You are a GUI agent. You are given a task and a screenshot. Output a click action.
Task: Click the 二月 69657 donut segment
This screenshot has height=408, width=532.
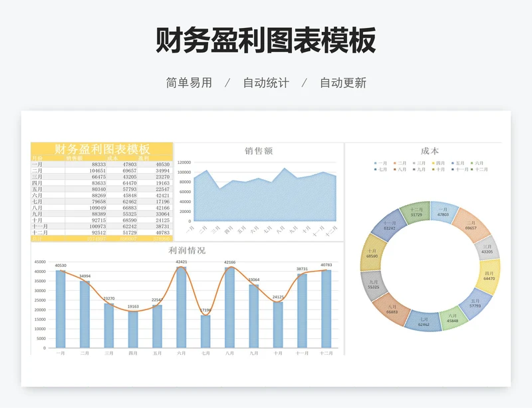pyautogui.click(x=471, y=226)
